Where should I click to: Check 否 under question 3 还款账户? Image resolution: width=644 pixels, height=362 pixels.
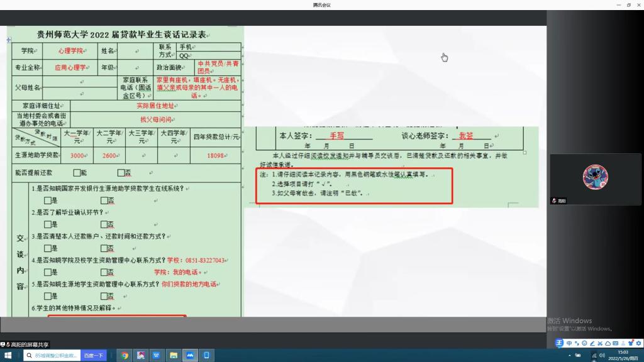[x=104, y=248]
